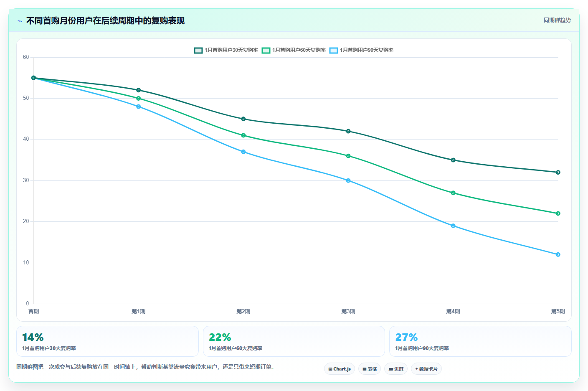Select the 30天 line point at 第1期
Image resolution: width=588 pixels, height=391 pixels.
click(x=139, y=90)
